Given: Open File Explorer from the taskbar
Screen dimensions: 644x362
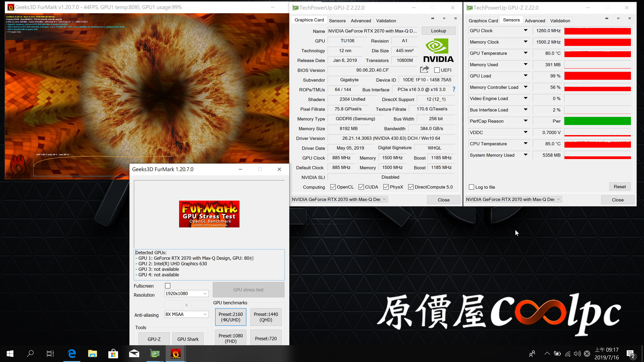Looking at the screenshot, I should tap(93, 353).
